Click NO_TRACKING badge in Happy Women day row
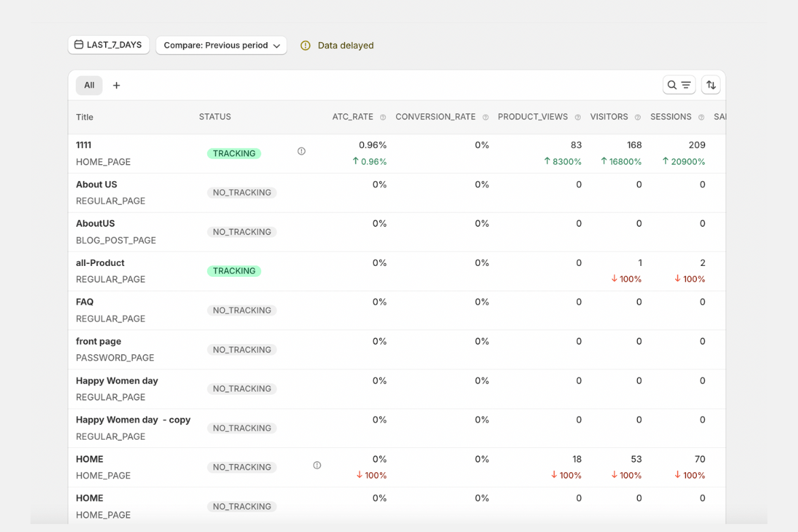 tap(242, 389)
